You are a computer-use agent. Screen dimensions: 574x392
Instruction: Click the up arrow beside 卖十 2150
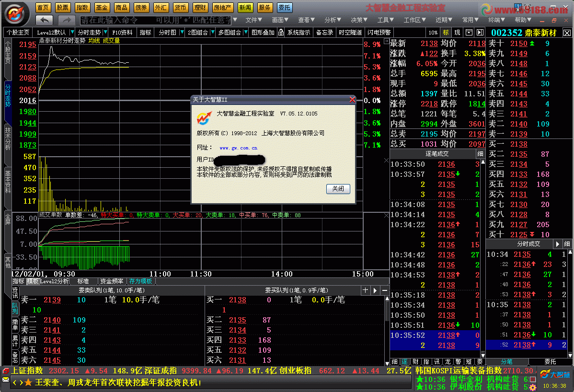click(532, 43)
